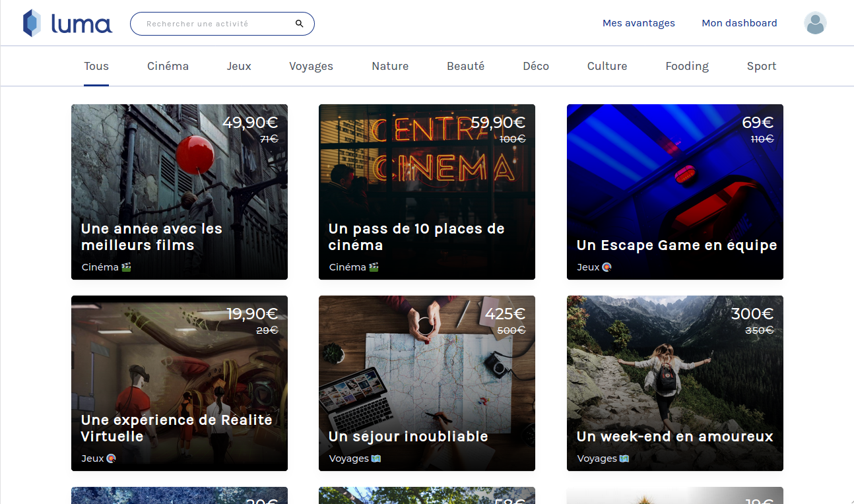Click the search magnifier icon
The width and height of the screenshot is (854, 504).
coord(300,24)
